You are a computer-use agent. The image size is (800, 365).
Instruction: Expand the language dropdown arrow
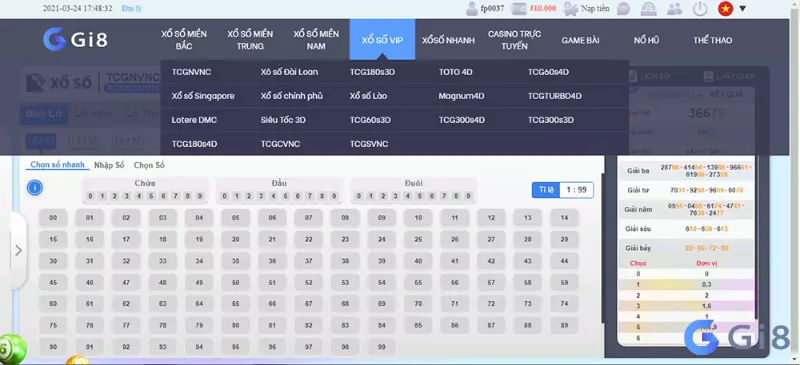point(742,9)
